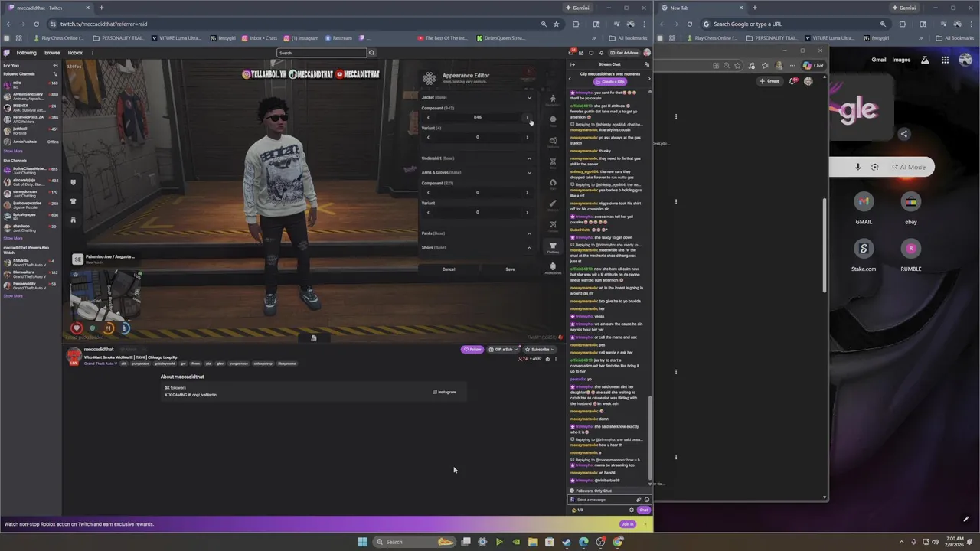Click Save in Appearance Editor
This screenshot has width=980, height=551.
[x=510, y=269]
